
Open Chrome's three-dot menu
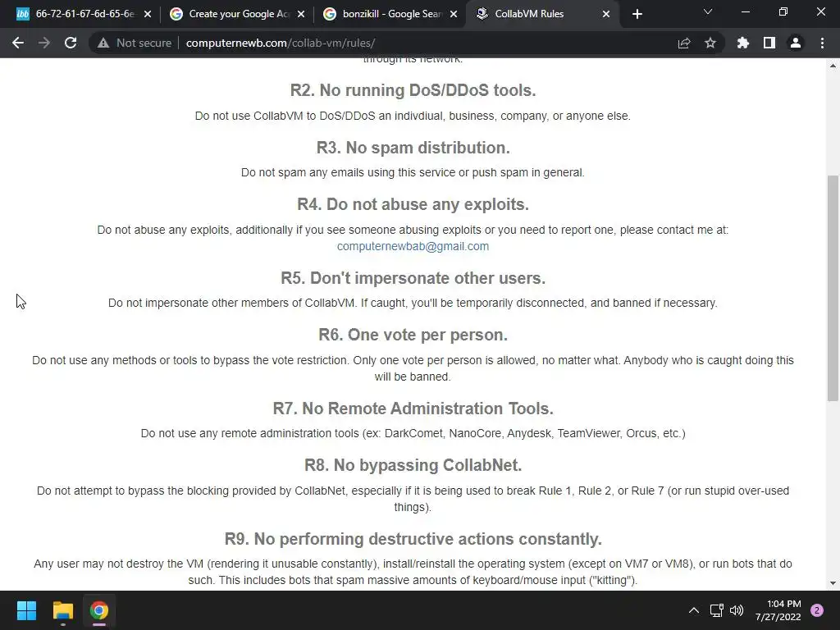(822, 43)
